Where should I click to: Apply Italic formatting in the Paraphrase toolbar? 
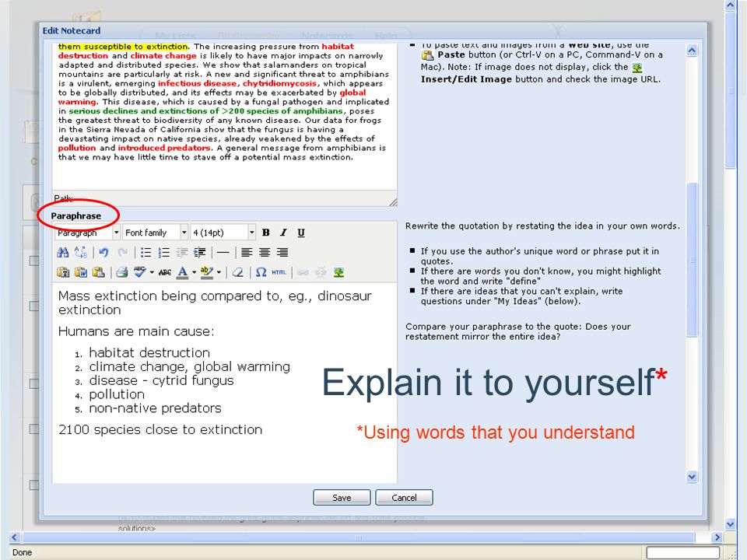(283, 233)
